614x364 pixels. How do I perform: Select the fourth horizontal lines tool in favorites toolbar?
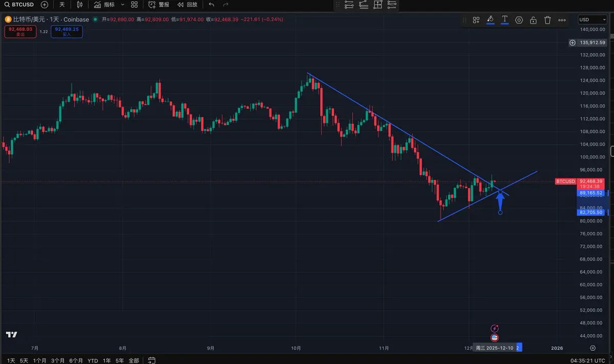point(392,5)
